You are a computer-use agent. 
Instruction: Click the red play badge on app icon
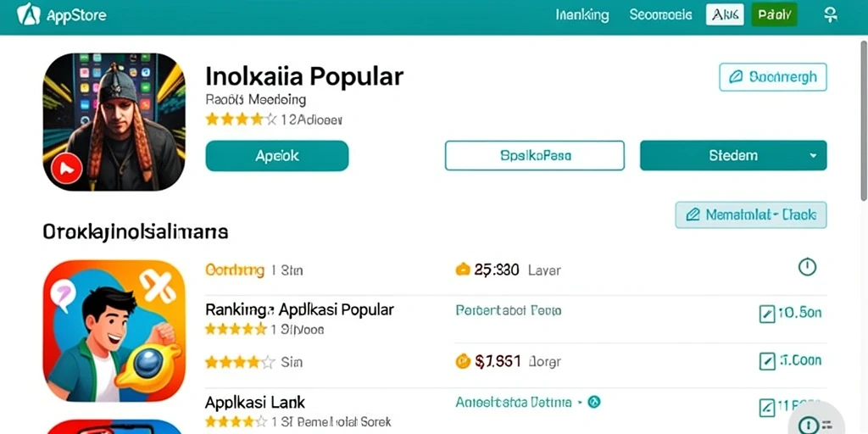(x=66, y=167)
